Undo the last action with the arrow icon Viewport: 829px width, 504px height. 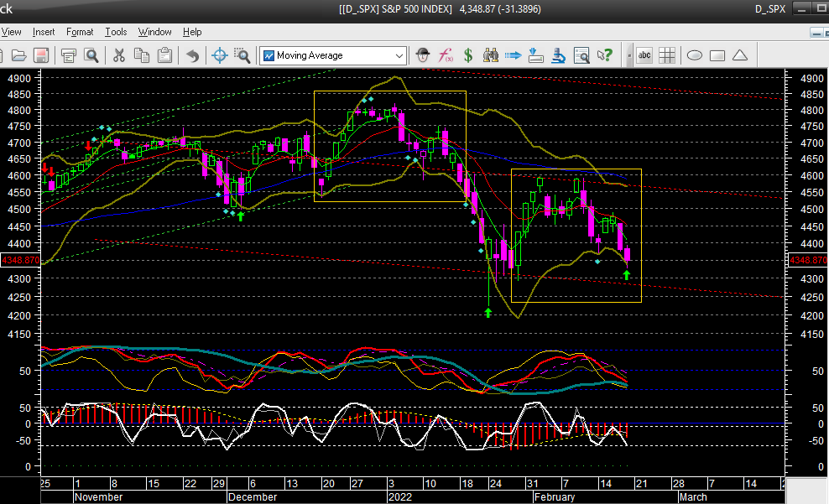[192, 55]
